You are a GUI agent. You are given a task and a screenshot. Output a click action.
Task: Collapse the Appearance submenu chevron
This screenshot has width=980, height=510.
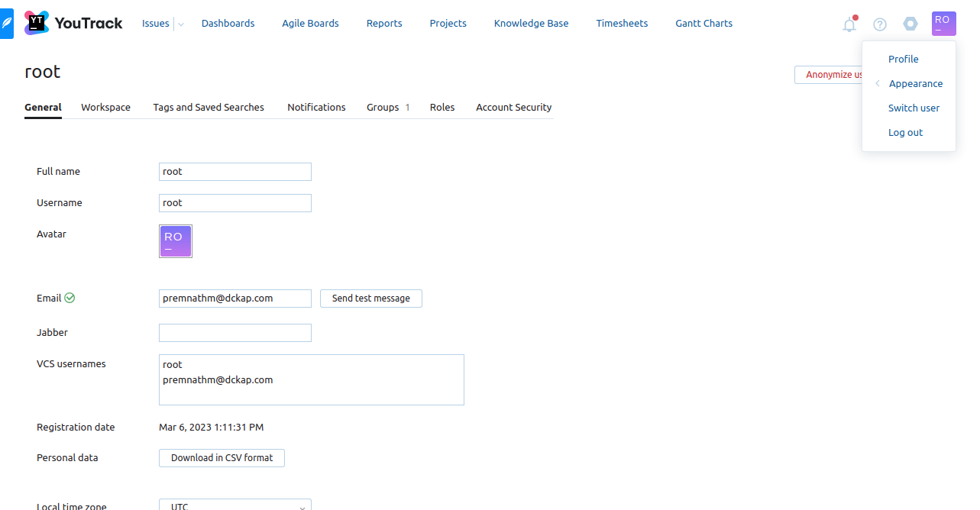[876, 83]
